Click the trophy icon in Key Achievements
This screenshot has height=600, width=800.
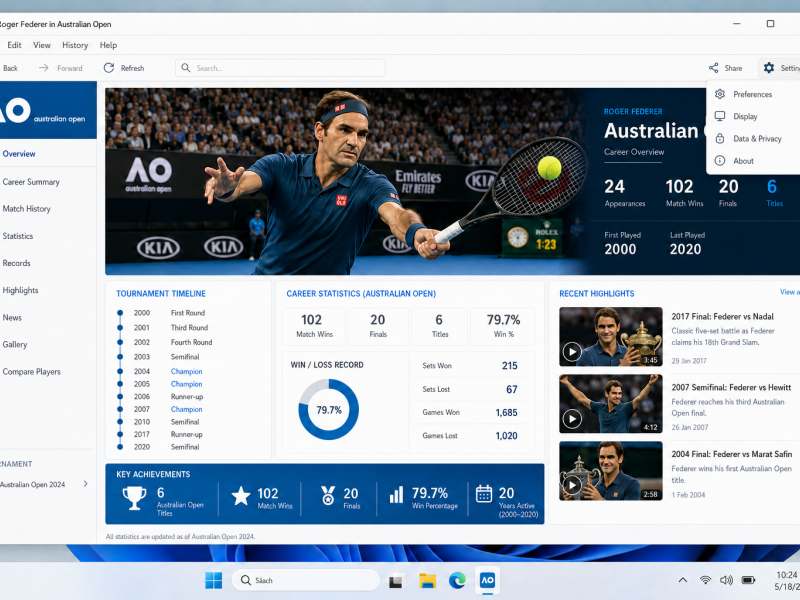tap(134, 497)
